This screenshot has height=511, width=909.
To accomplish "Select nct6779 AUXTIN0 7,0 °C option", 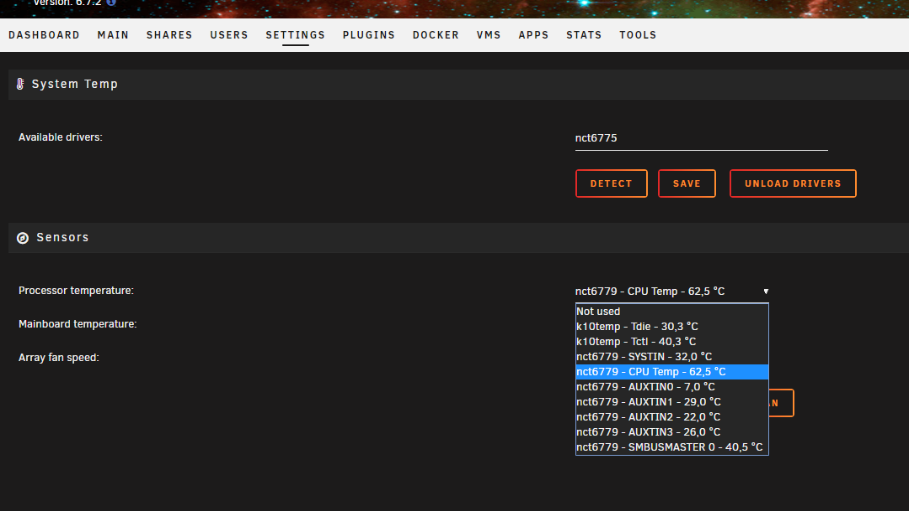I will coord(671,387).
